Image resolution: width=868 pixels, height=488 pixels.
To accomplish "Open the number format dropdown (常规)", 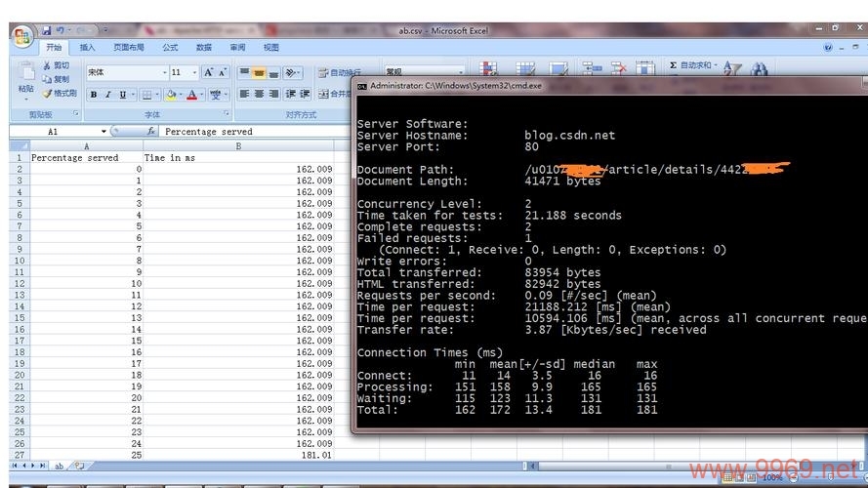I will coord(460,72).
